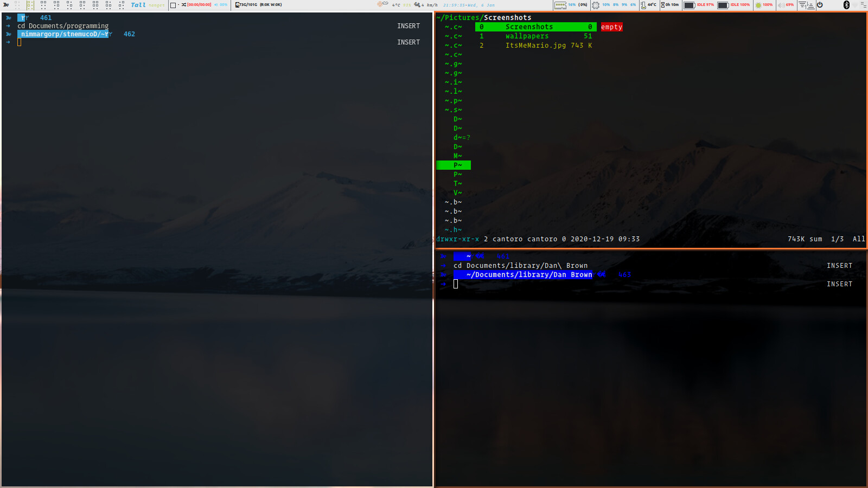
Task: Click the cd Documents/programming command line
Action: [63, 25]
